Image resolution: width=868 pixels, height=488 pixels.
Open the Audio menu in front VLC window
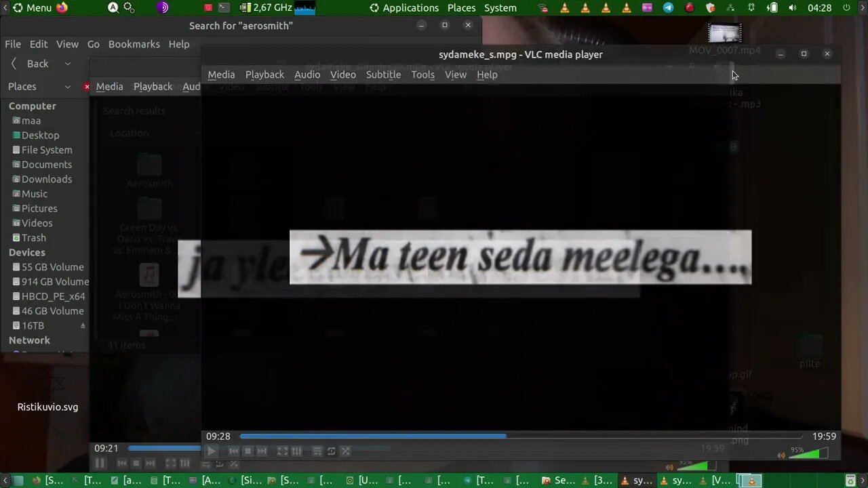pos(307,75)
